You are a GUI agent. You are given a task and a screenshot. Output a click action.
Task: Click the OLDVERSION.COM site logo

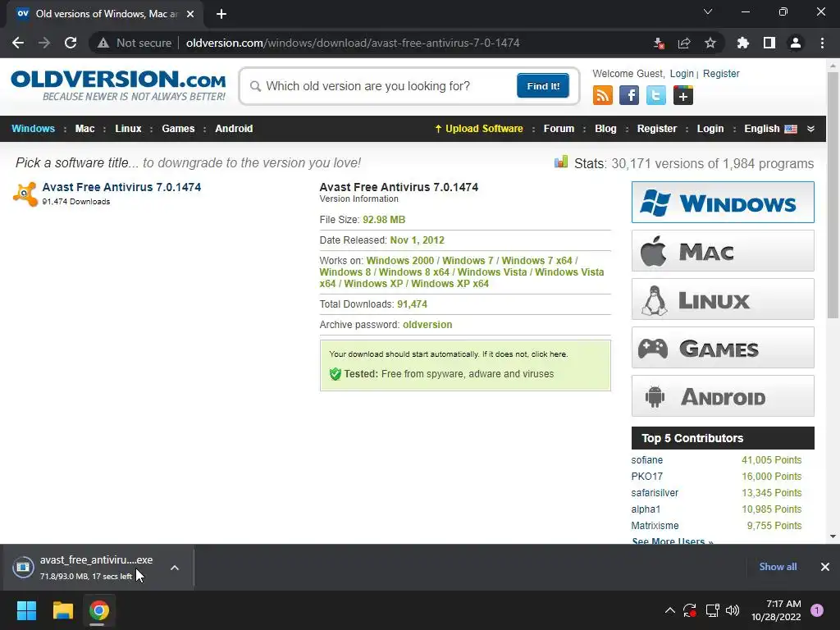pyautogui.click(x=118, y=85)
